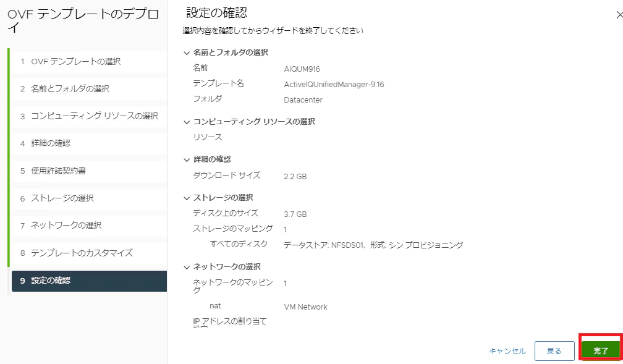This screenshot has width=623, height=364.
Task: Go to step 6 ストレージの選択
Action: click(x=89, y=198)
